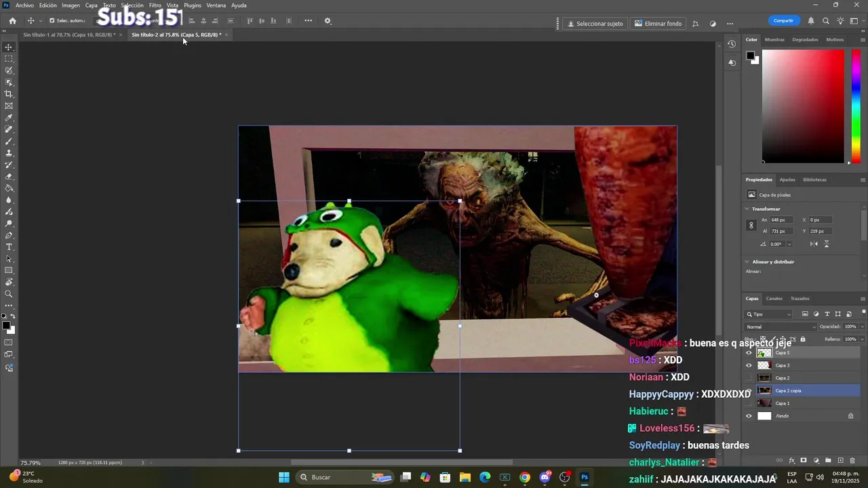
Task: Open the Imagen menu
Action: 71,5
